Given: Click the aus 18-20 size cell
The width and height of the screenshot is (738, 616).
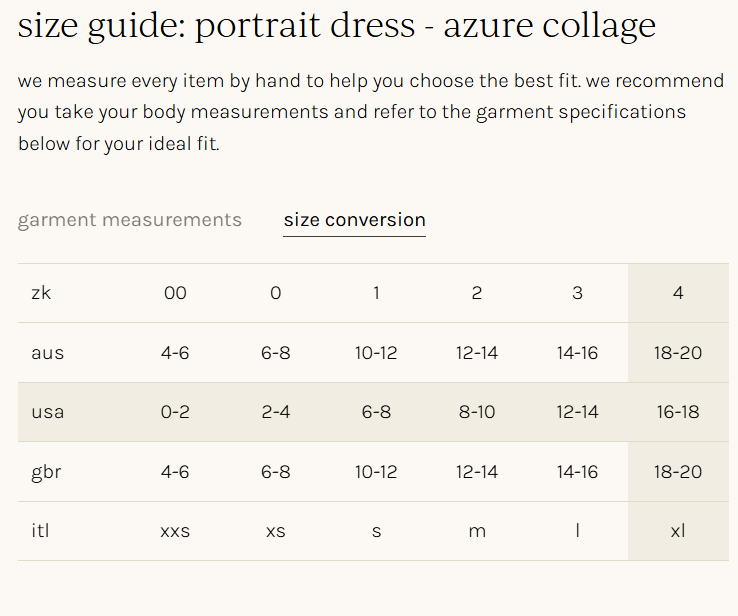Looking at the screenshot, I should (x=678, y=353).
